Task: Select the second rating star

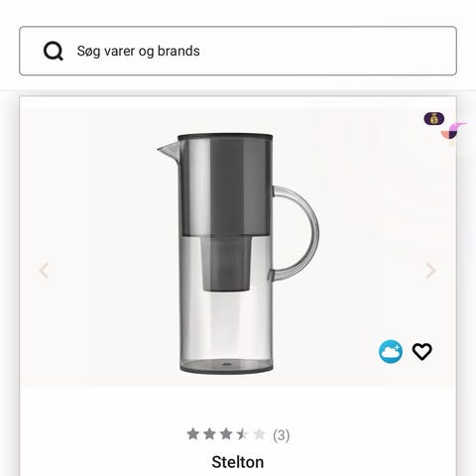Action: (x=209, y=434)
